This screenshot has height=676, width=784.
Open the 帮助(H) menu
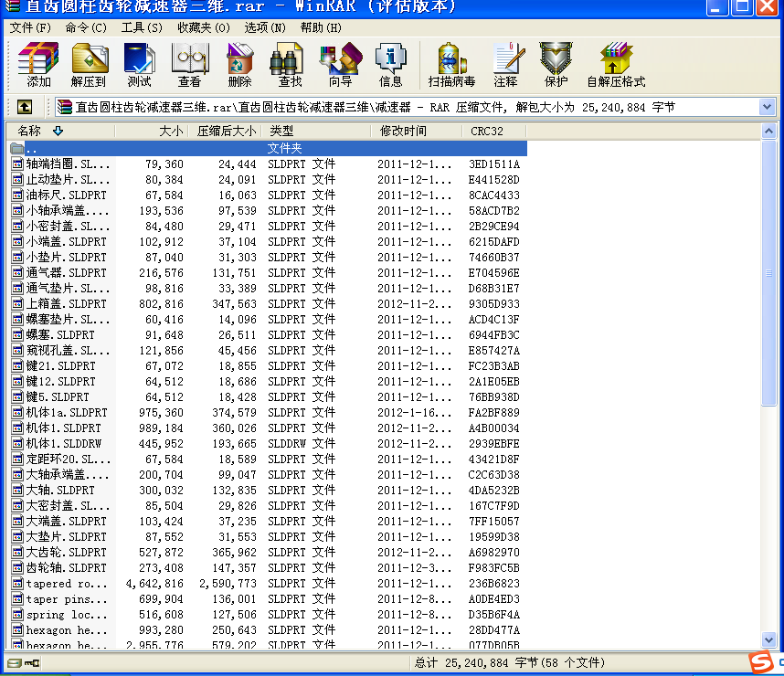(321, 27)
